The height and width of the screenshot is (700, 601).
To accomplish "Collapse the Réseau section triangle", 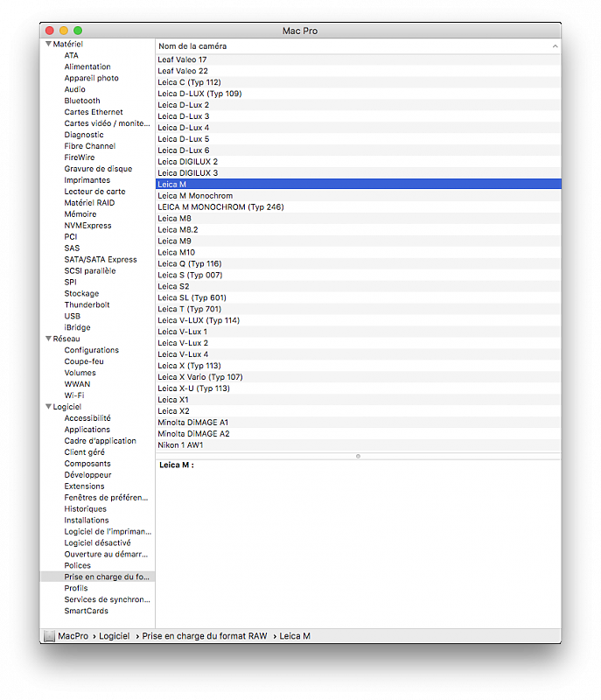I will coord(48,339).
